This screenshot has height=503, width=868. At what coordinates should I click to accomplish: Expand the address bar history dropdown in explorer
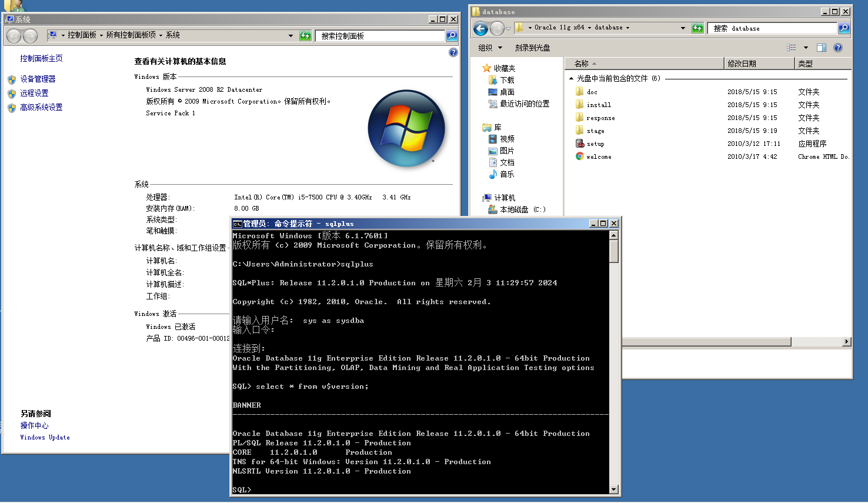point(683,28)
